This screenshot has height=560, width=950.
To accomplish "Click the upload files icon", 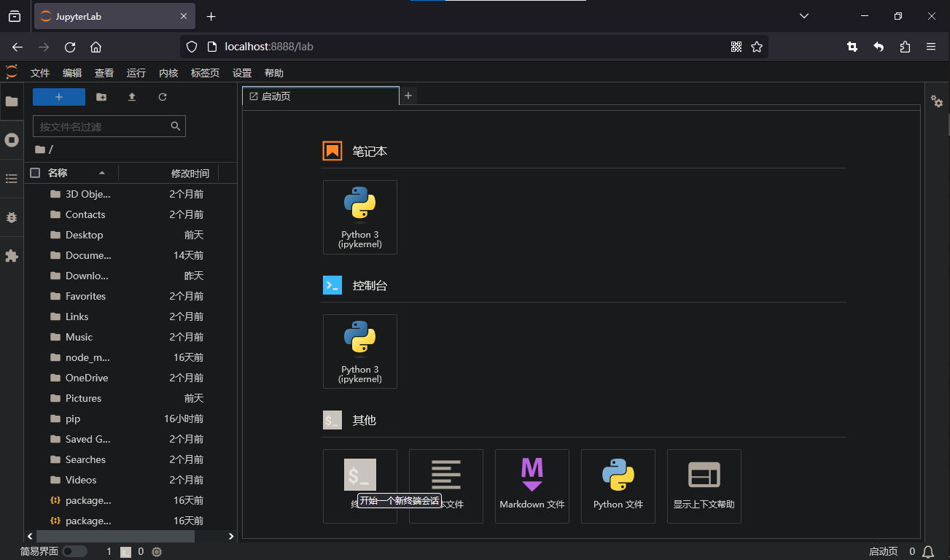I will pos(132,97).
